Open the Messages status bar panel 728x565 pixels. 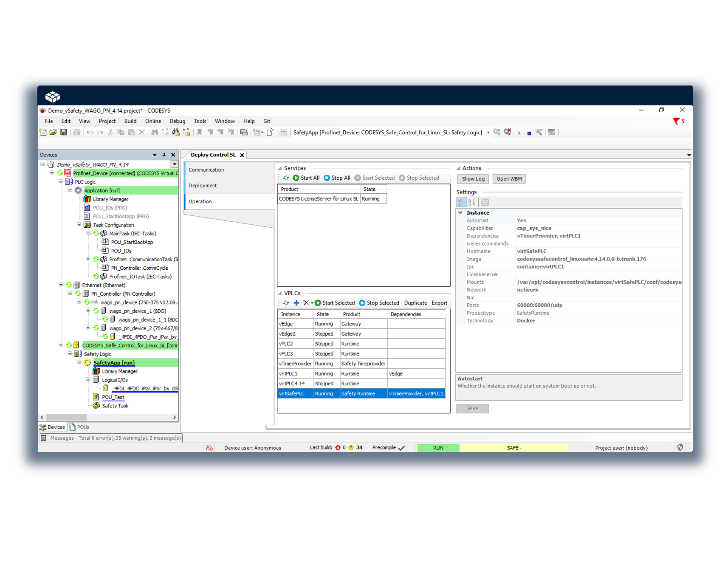point(110,438)
